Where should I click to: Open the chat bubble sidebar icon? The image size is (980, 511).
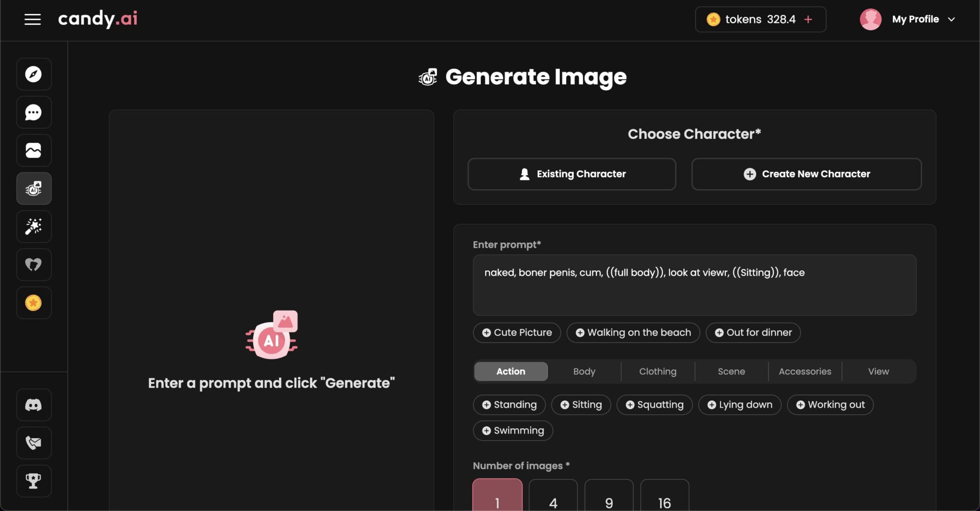[33, 112]
